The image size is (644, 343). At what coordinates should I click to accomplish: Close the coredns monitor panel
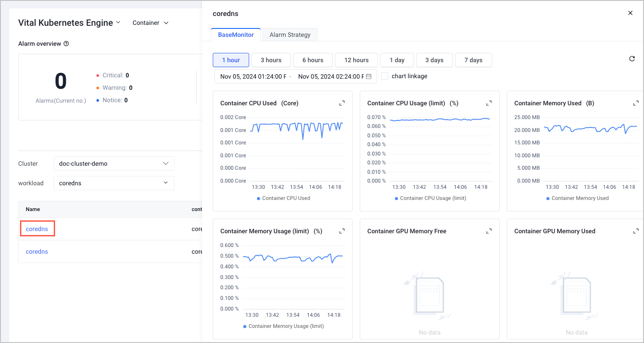pos(630,13)
